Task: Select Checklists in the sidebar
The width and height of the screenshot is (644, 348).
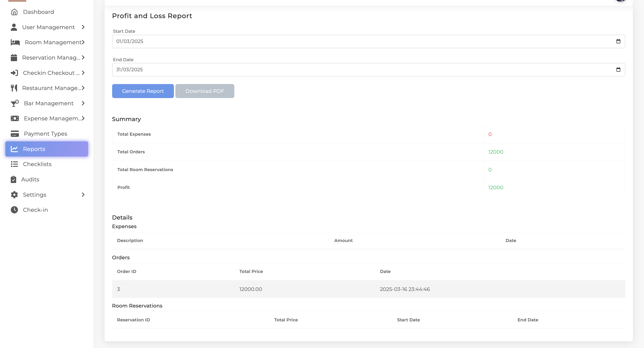Action: [x=38, y=164]
